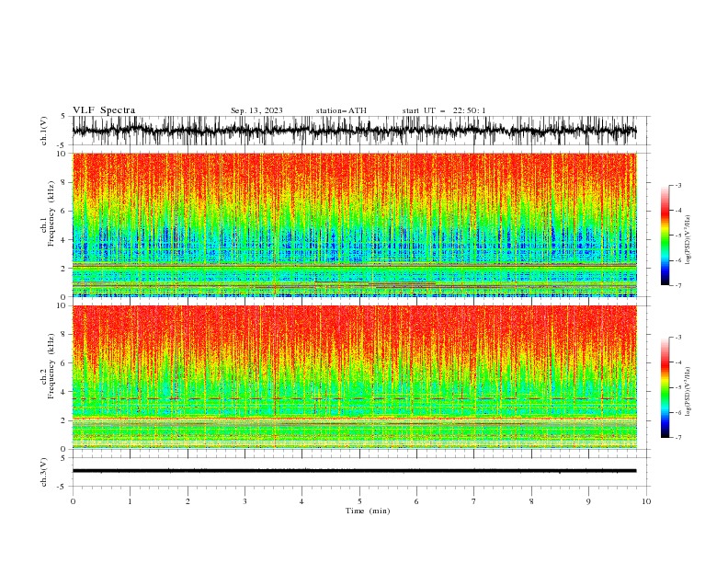This screenshot has height=563, width=728.
Task: Click the "ch.3(V)" axis label
Action: pos(44,472)
